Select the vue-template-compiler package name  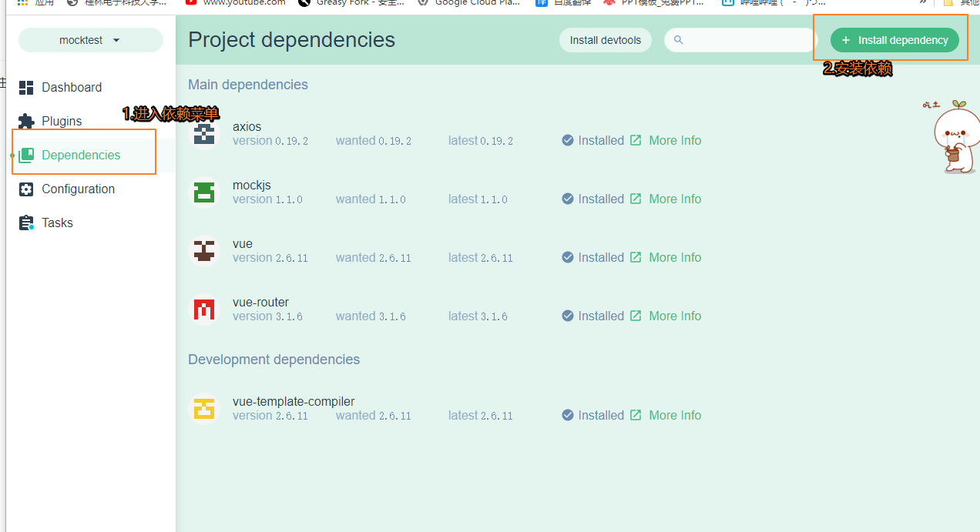294,402
